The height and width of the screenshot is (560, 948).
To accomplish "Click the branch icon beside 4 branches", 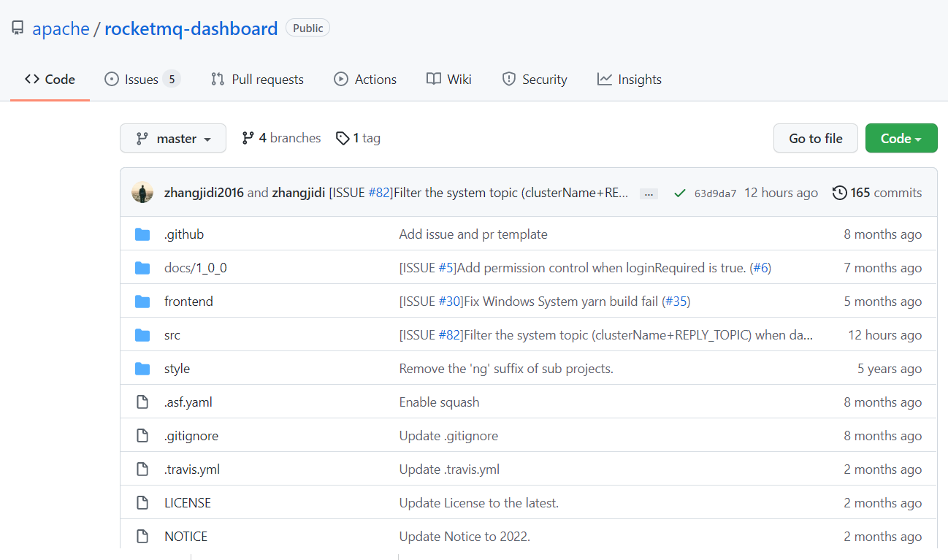I will tap(248, 138).
